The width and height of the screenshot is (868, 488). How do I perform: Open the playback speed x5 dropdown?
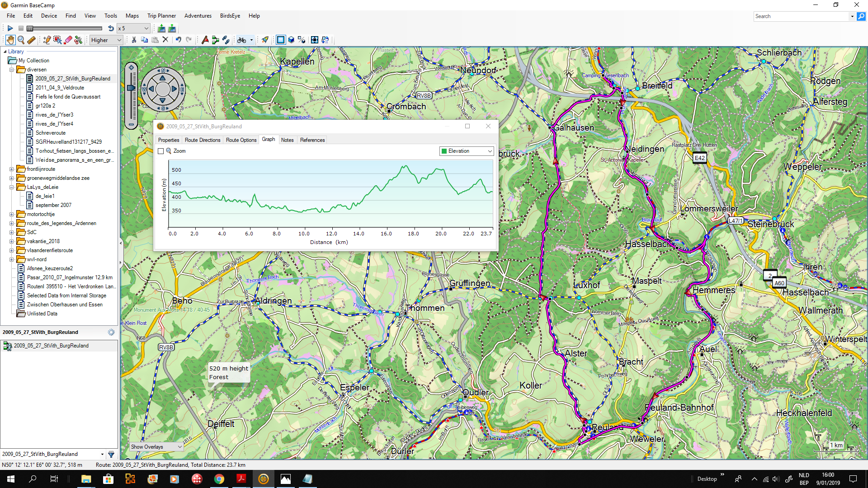pos(133,28)
